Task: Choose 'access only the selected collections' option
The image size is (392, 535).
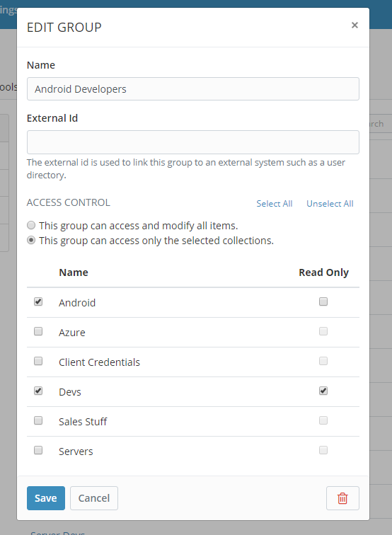Action: pyautogui.click(x=31, y=240)
